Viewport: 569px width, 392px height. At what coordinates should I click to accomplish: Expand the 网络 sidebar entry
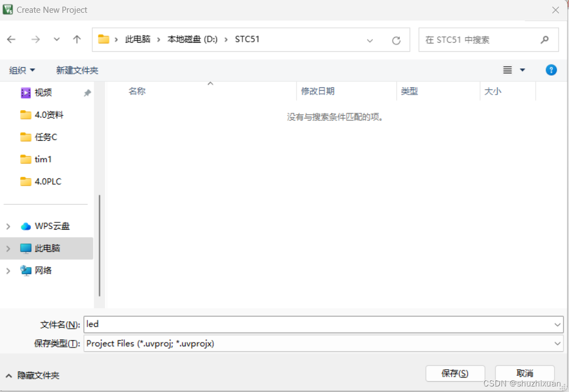[8, 270]
